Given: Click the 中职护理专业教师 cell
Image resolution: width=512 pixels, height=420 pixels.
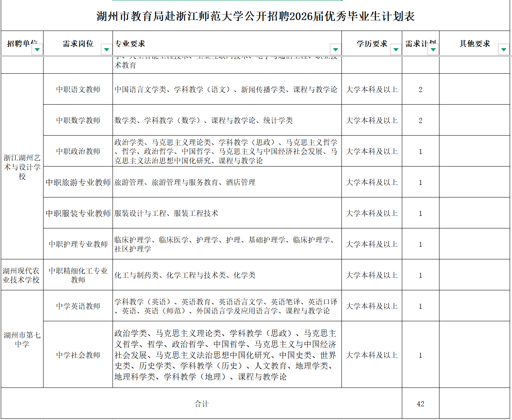Looking at the screenshot, I should [x=78, y=244].
